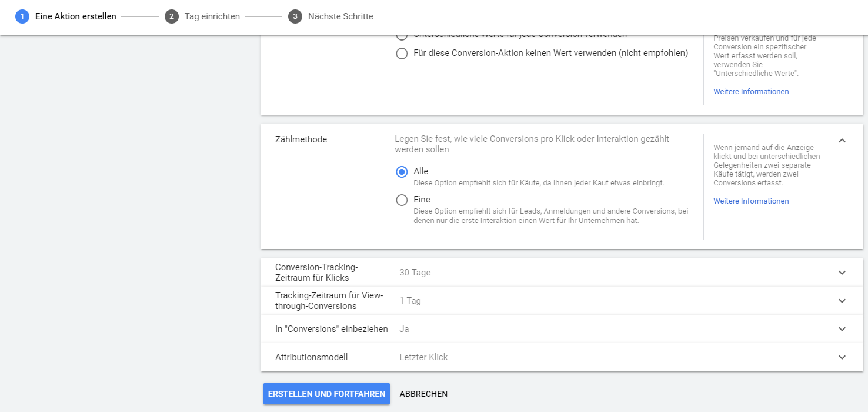Image resolution: width=868 pixels, height=412 pixels.
Task: Expand View-through-Conversions tracking chevron
Action: point(842,301)
